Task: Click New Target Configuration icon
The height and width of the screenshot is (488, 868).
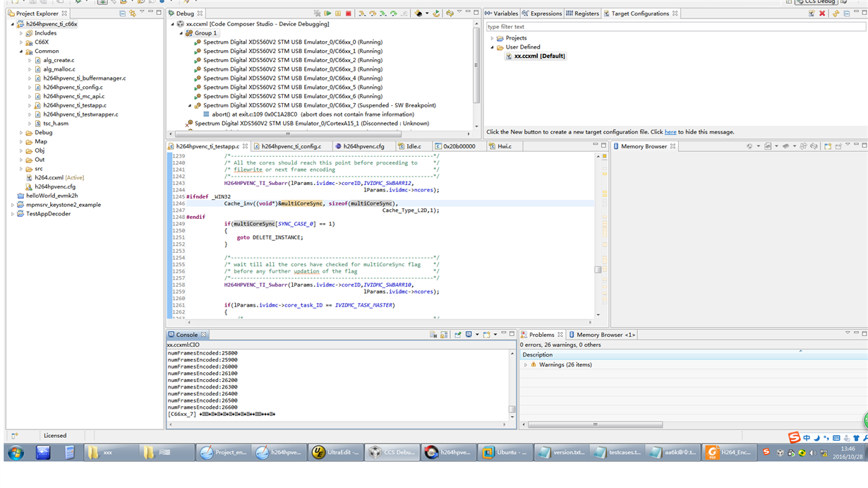Action: (x=812, y=13)
